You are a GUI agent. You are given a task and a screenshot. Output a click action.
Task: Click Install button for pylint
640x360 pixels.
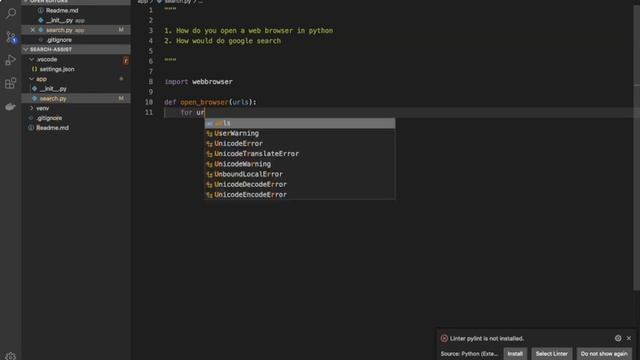515,354
